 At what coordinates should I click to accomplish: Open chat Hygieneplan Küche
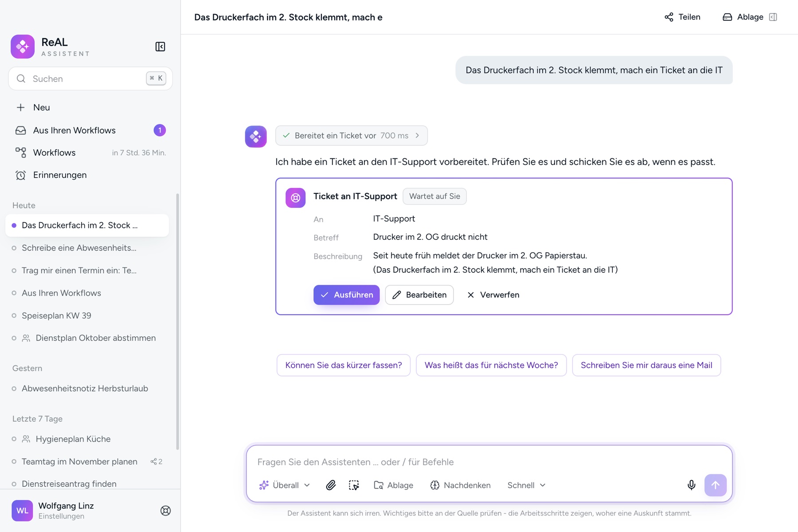point(87,439)
